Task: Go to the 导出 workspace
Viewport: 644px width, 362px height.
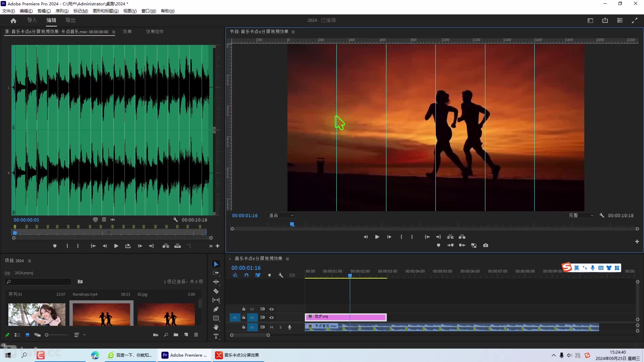Action: (x=70, y=20)
